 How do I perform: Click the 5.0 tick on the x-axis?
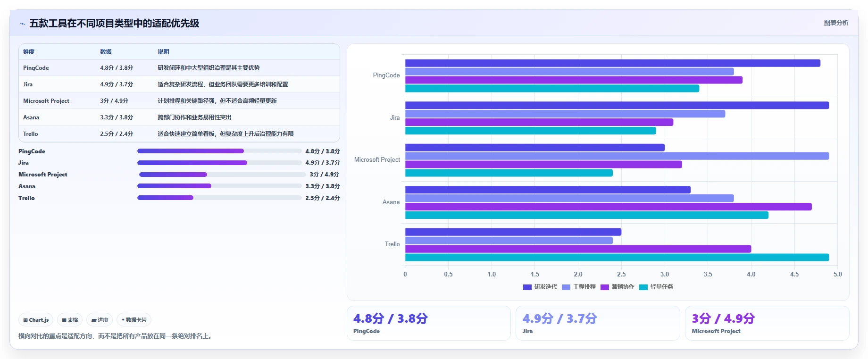coord(838,274)
